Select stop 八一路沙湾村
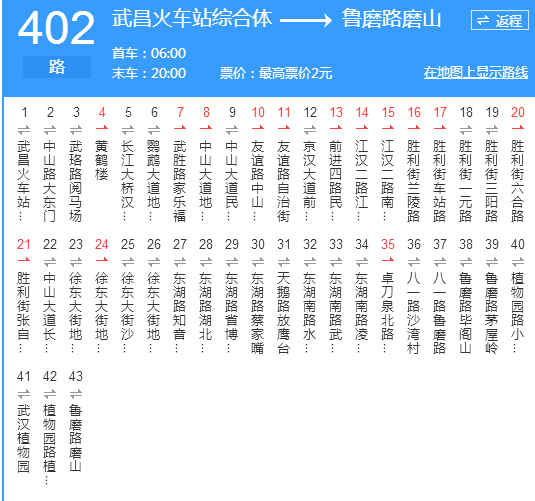 click(x=414, y=313)
